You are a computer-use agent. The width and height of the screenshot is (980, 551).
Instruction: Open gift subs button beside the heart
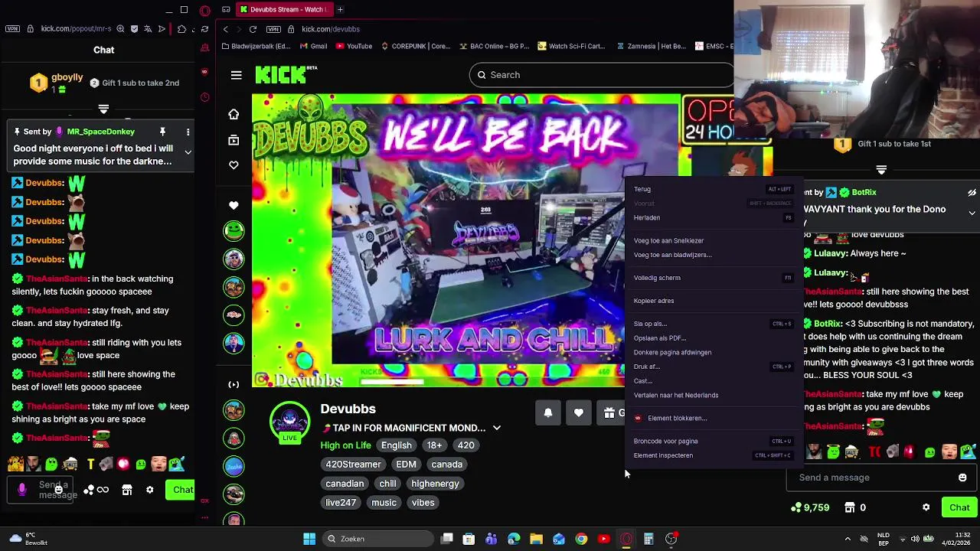[610, 412]
